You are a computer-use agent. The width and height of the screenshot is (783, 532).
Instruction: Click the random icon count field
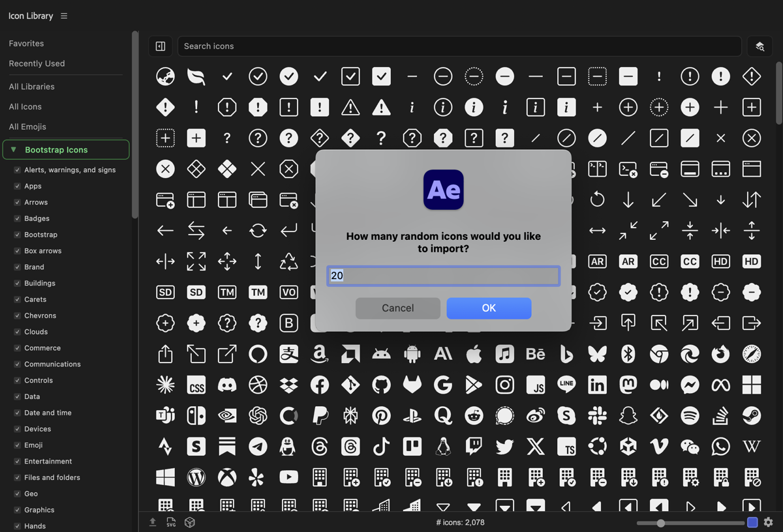coord(443,276)
